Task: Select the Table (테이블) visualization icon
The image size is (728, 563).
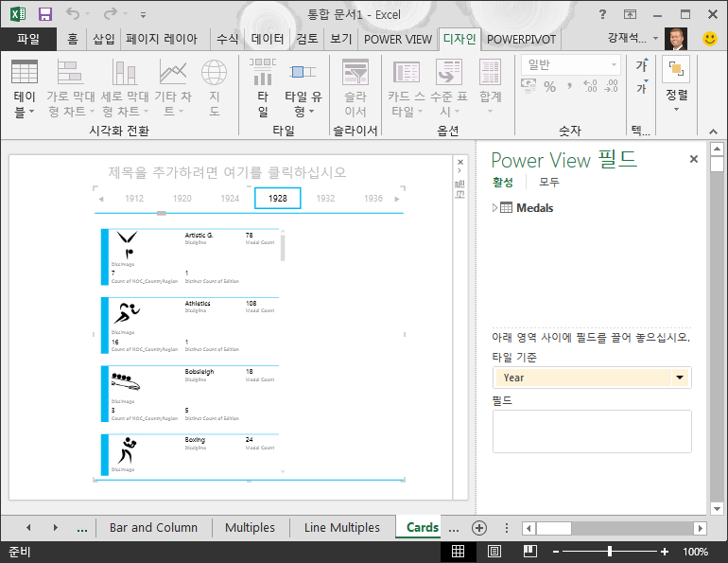Action: pos(25,72)
